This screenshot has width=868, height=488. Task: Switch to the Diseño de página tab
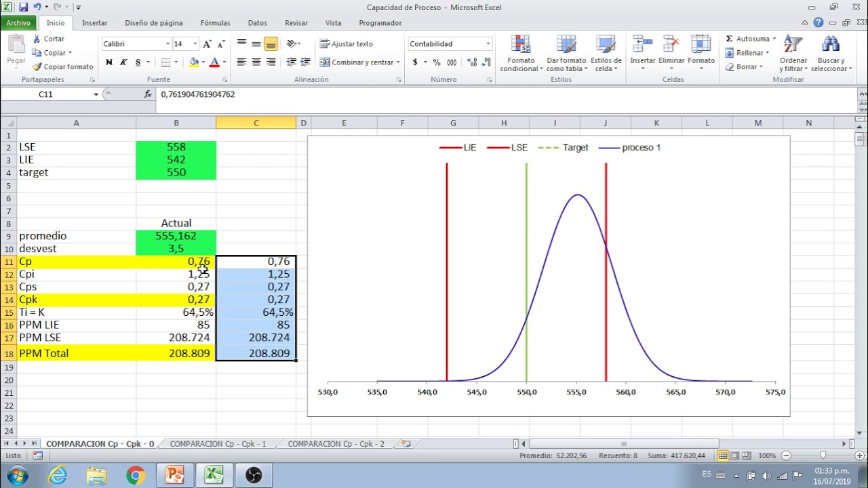pos(153,23)
